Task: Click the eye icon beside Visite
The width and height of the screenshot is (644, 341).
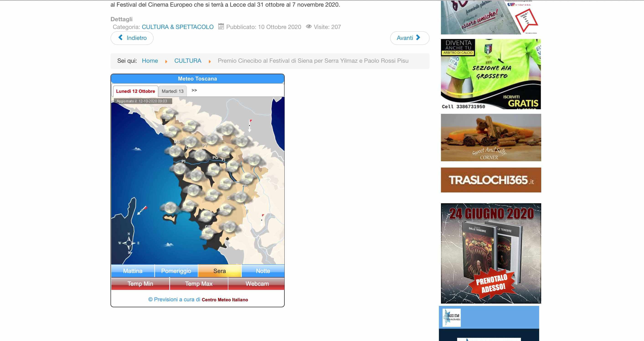Action: point(309,27)
